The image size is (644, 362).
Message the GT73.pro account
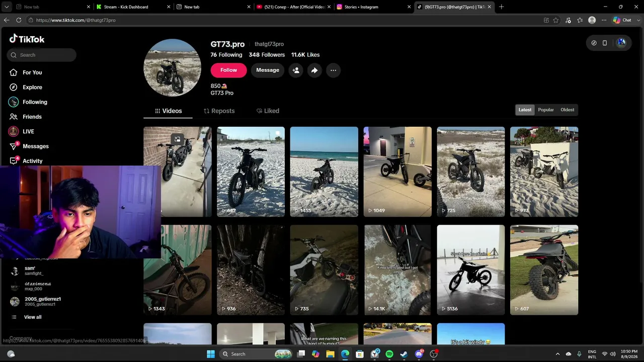(268, 70)
